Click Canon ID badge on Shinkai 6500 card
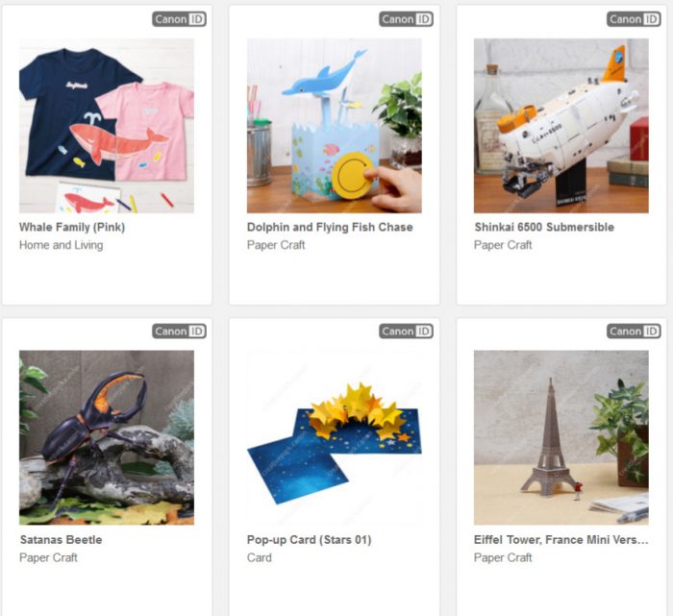The height and width of the screenshot is (616, 673). 634,19
